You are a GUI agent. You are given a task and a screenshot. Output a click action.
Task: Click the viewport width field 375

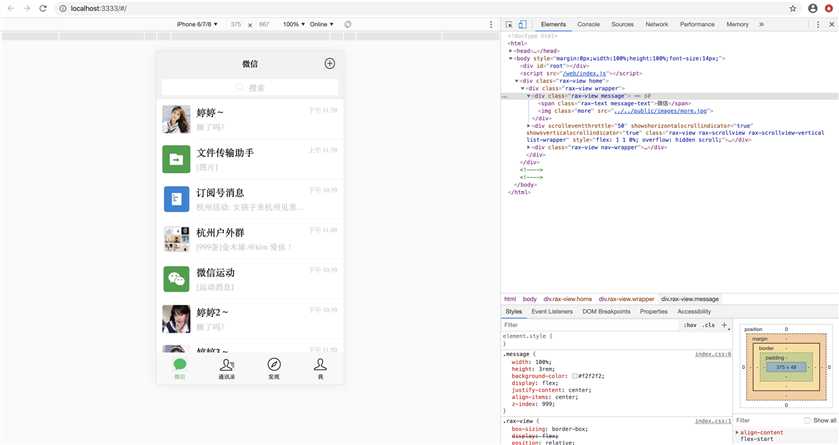click(236, 25)
